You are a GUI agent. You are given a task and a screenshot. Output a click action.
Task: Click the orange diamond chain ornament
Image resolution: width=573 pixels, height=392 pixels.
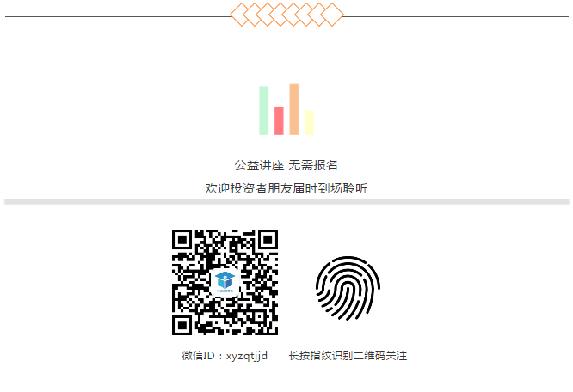(286, 15)
